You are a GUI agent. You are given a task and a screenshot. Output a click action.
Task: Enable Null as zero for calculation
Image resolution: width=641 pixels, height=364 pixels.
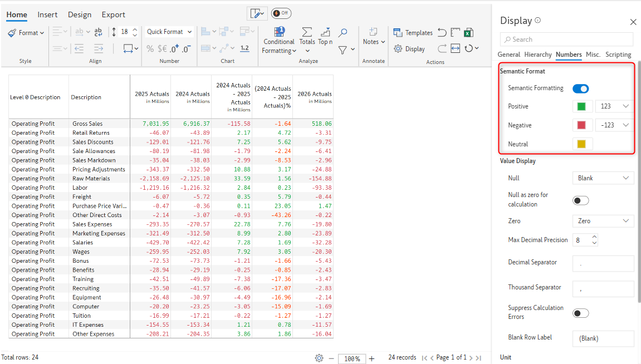(x=580, y=200)
